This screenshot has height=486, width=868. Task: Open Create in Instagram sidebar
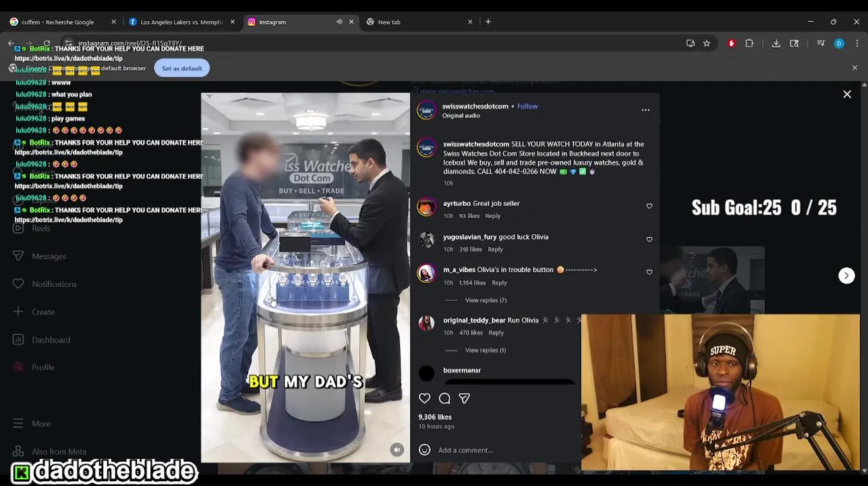43,312
